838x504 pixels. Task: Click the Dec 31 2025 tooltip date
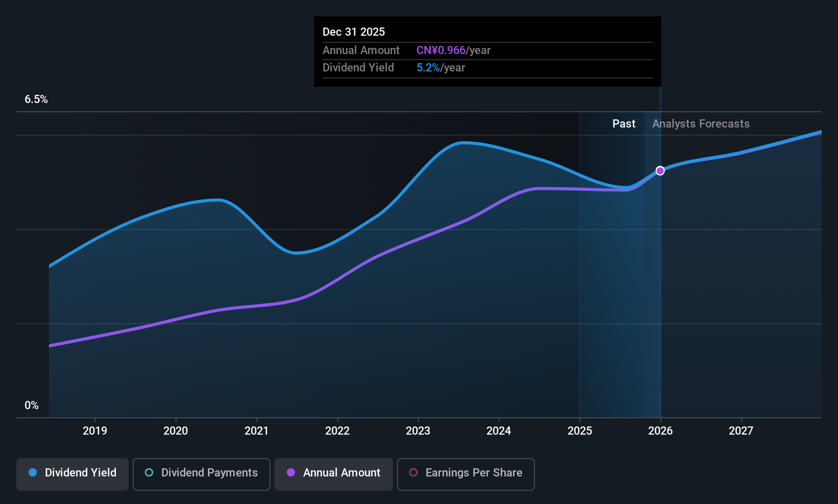click(x=354, y=32)
